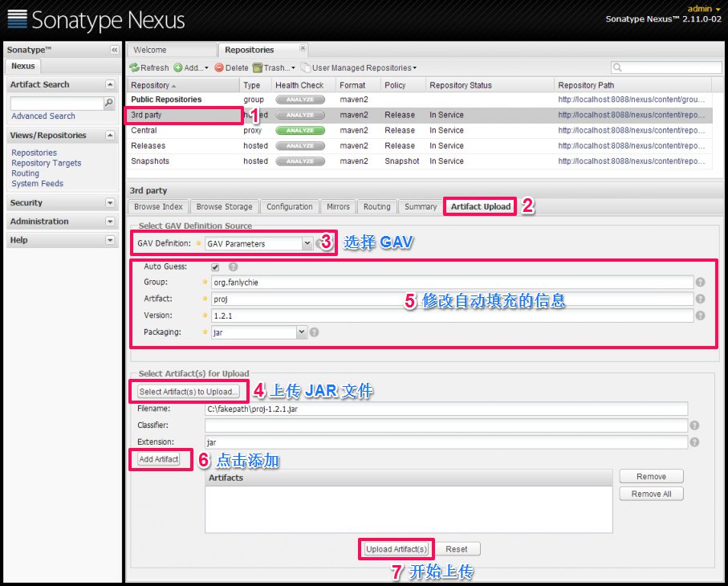Screen dimensions: 728x586
Task: Open the Summary tab
Action: pyautogui.click(x=421, y=206)
